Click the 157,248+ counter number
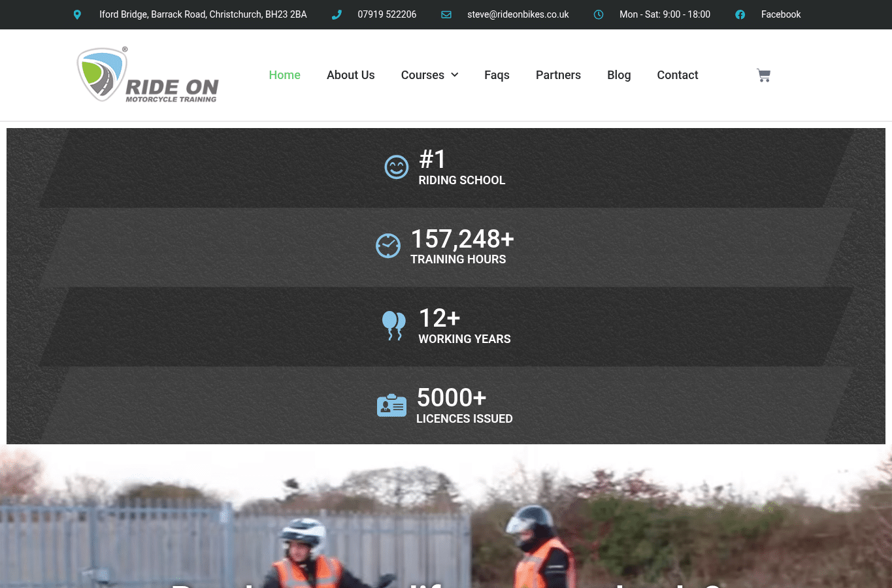 pos(462,239)
